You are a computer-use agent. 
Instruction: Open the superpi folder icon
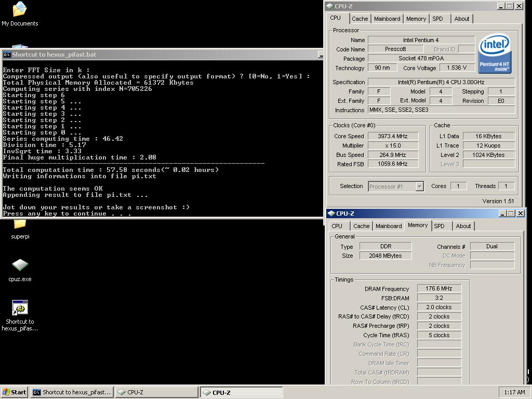point(20,229)
